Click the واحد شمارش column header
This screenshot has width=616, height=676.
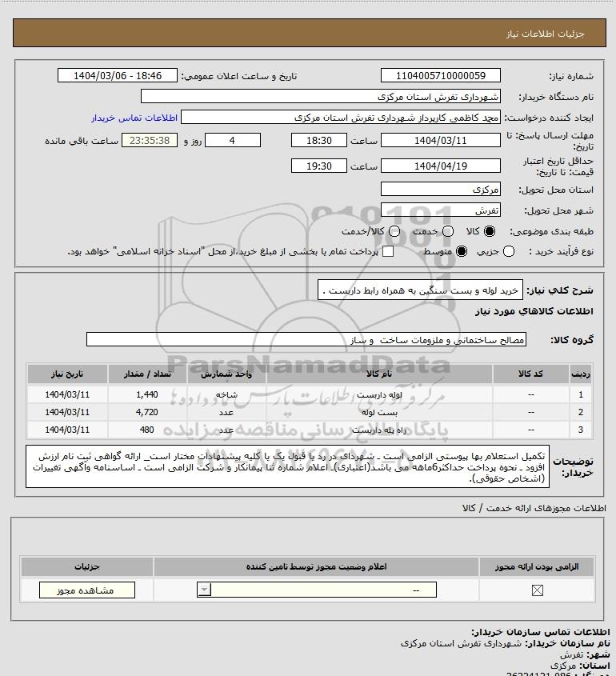226,374
